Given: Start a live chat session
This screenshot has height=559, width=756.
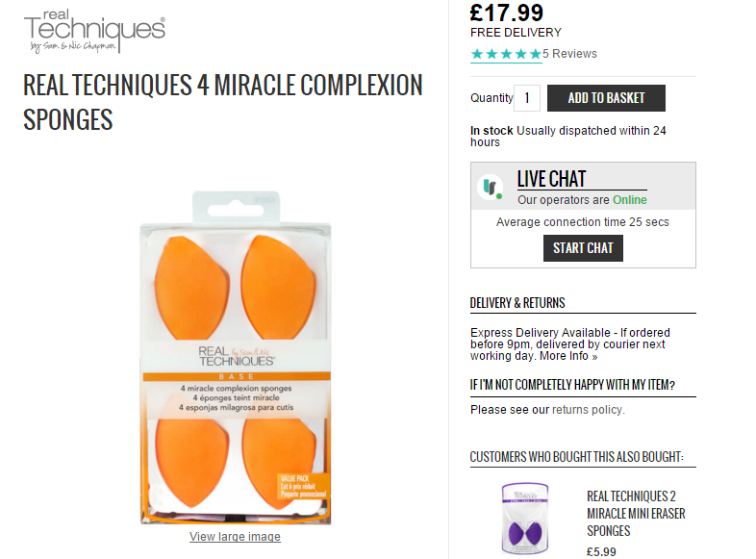Looking at the screenshot, I should (583, 248).
